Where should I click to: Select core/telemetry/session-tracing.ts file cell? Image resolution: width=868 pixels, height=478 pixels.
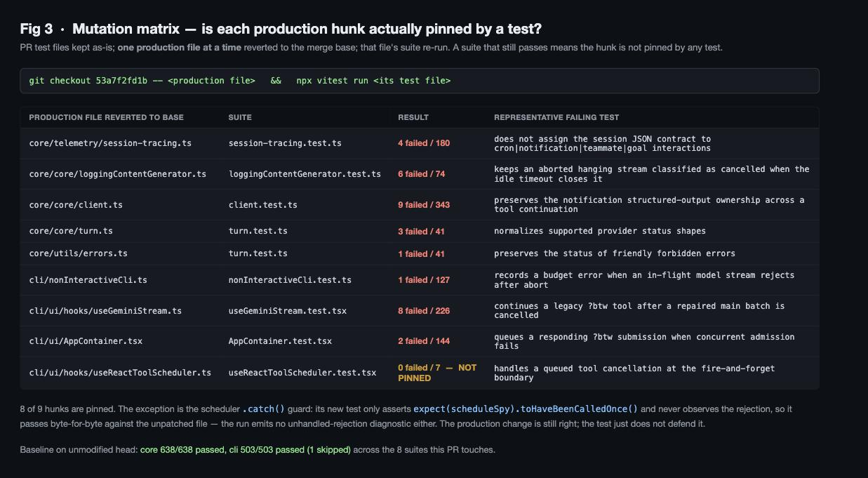(110, 143)
